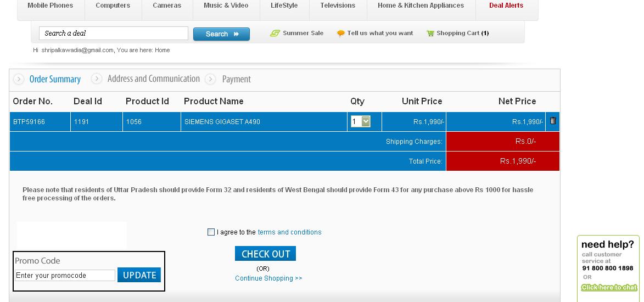Click the Unit Price column header

pyautogui.click(x=422, y=101)
